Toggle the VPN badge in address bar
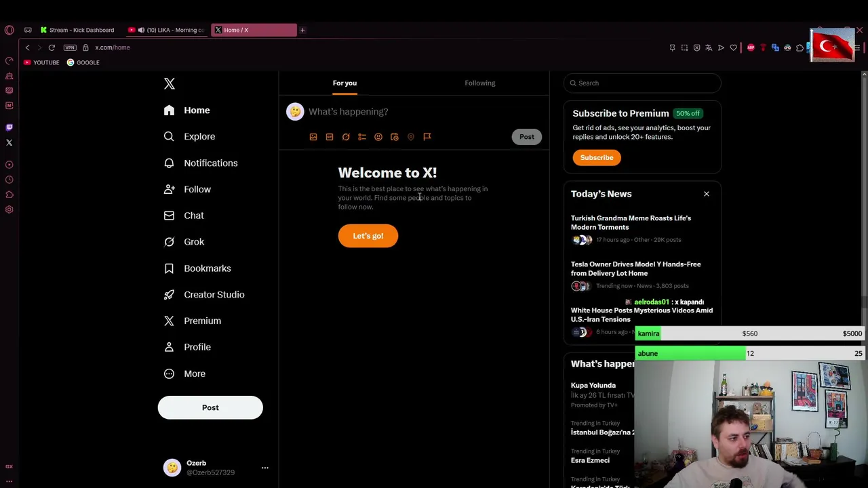 (70, 47)
